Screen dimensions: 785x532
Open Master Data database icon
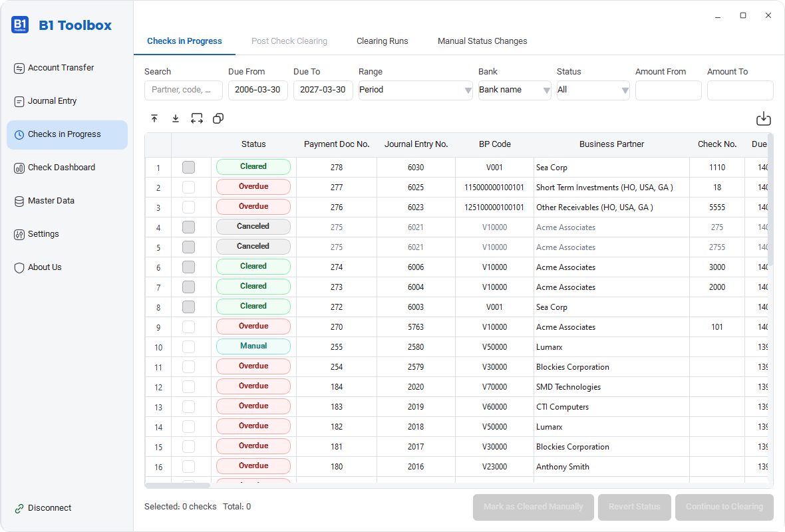click(x=19, y=201)
